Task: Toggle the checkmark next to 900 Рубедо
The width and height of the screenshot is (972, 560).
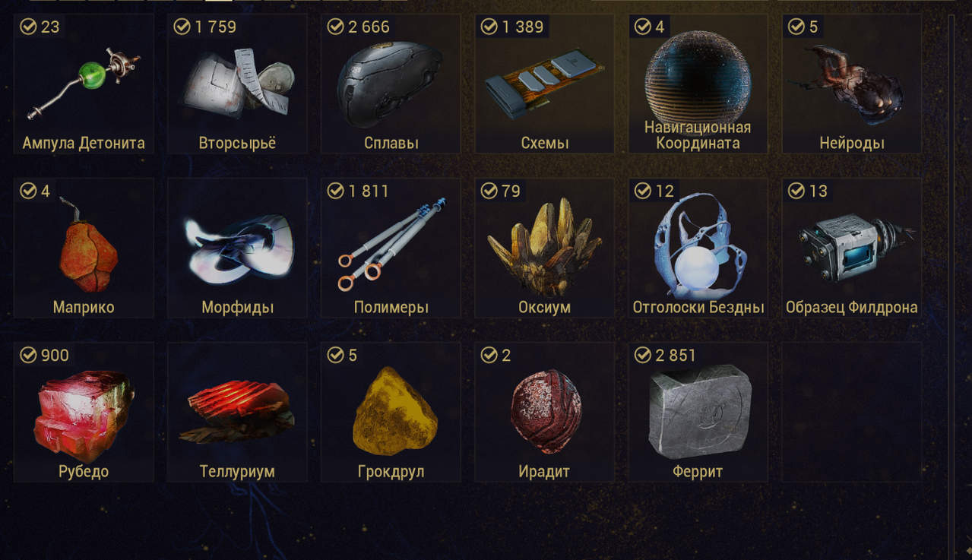Action: 28,355
